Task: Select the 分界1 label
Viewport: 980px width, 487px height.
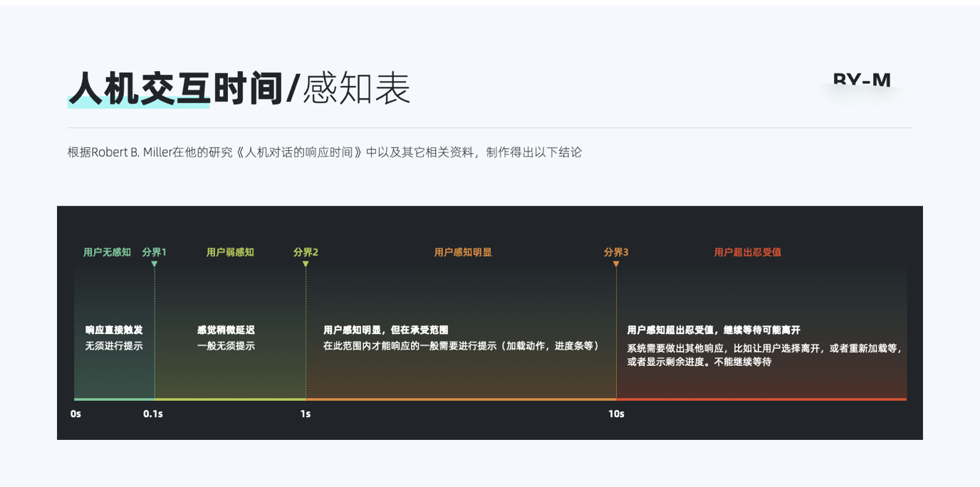Action: coord(154,252)
